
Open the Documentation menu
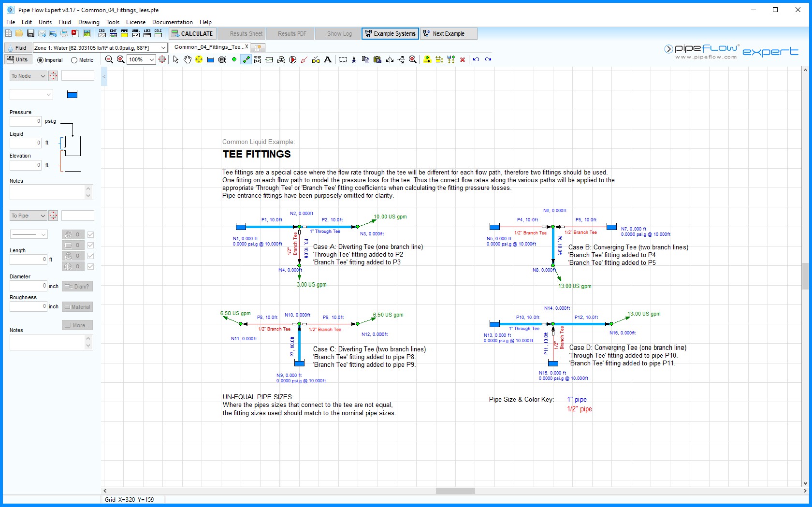[x=173, y=22]
